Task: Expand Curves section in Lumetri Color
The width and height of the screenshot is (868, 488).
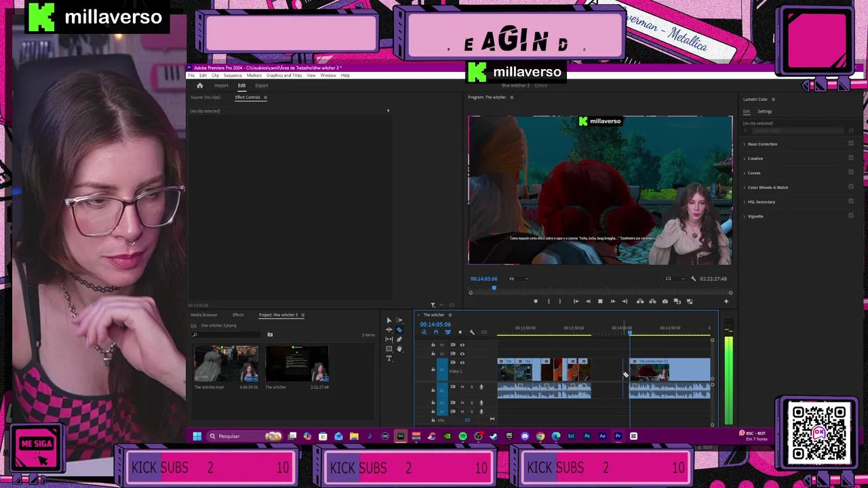Action: click(x=745, y=173)
